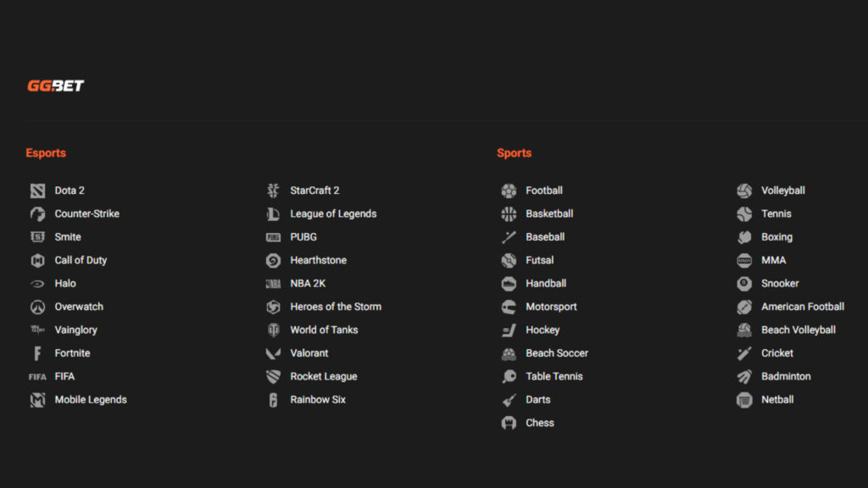The image size is (868, 488).
Task: Open the Mobile Legends text link
Action: coord(91,400)
